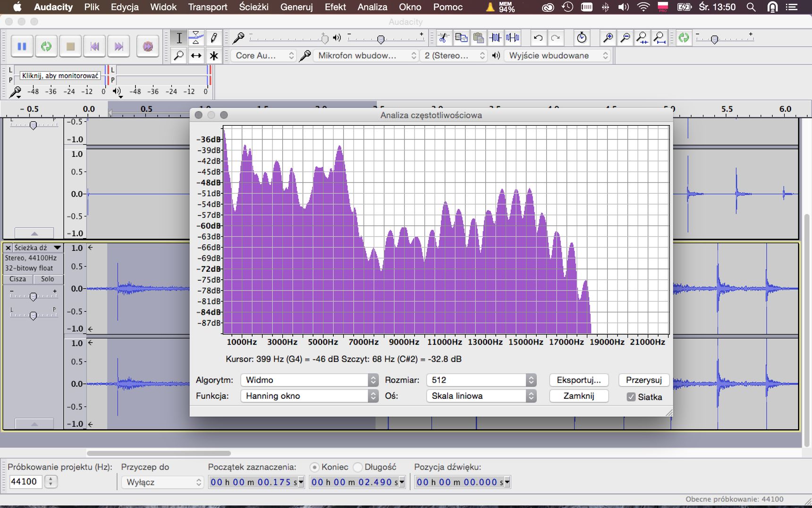Click the Trim audio icon
This screenshot has width=812, height=508.
pyautogui.click(x=496, y=38)
